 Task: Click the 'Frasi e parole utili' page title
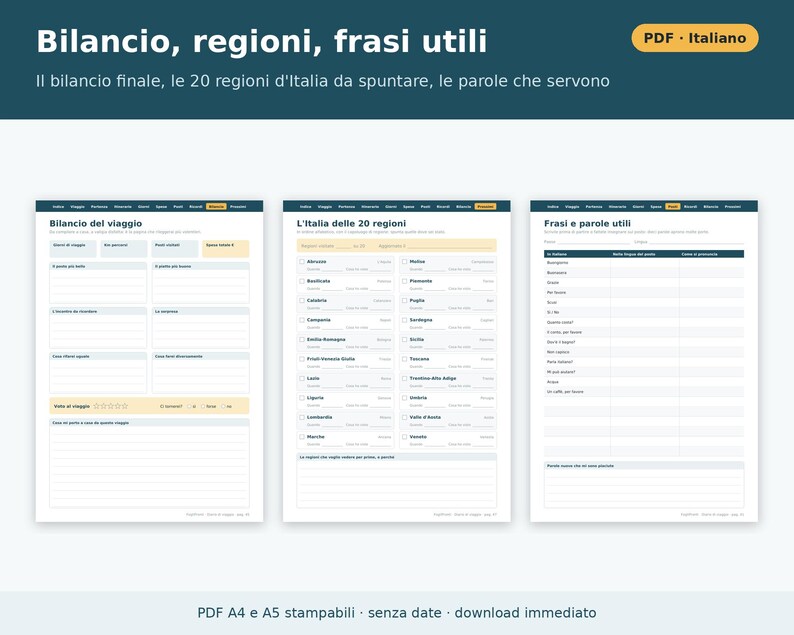pyautogui.click(x=587, y=223)
